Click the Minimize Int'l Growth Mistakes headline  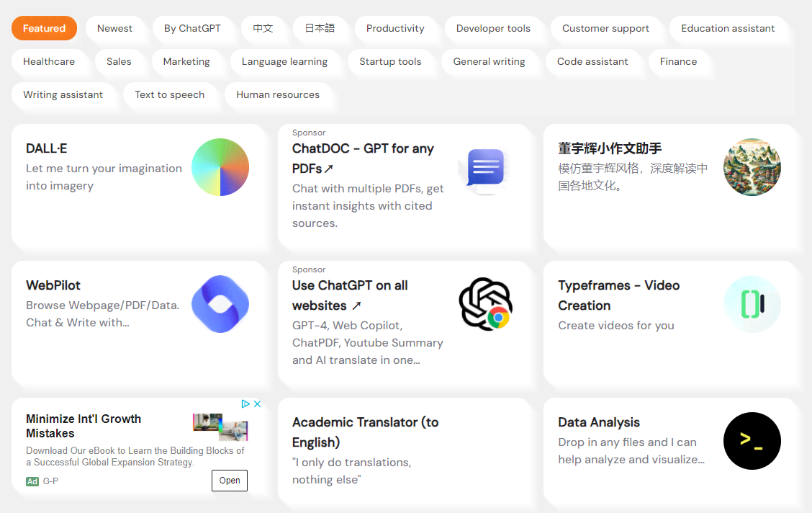point(84,426)
